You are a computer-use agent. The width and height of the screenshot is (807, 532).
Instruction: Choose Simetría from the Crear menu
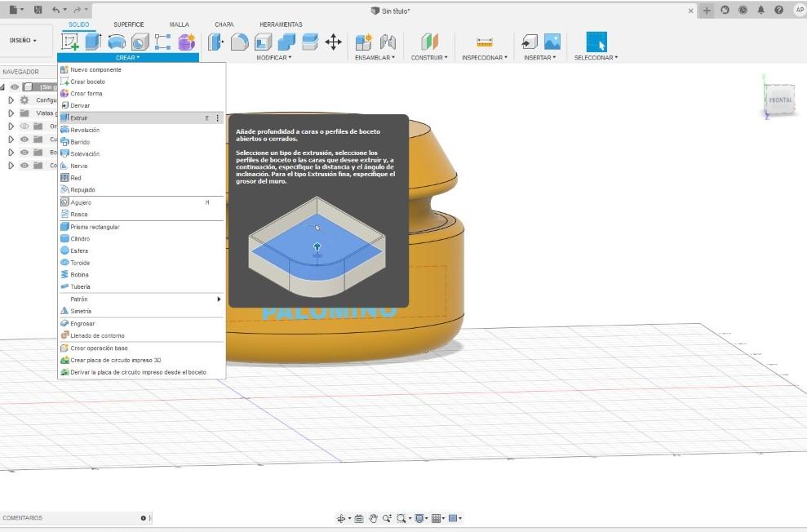141,311
